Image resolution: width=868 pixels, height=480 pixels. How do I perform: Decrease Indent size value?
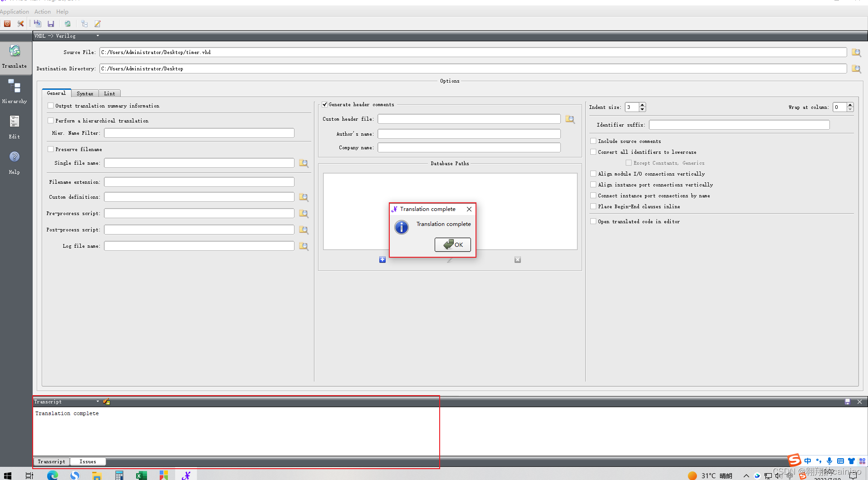(x=642, y=109)
